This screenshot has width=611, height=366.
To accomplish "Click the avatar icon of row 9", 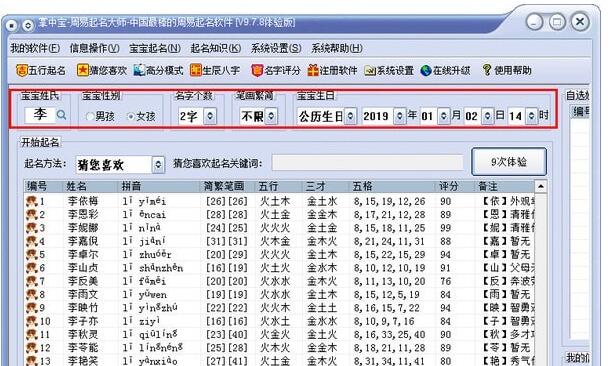I will [x=31, y=308].
